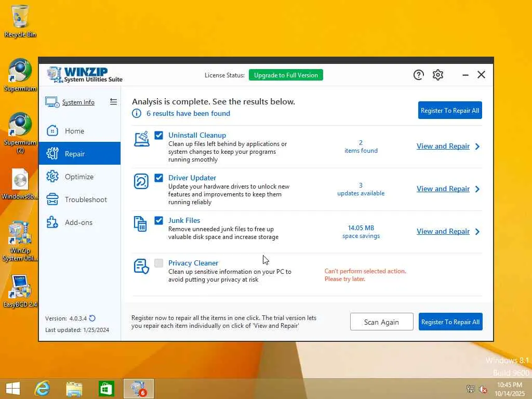Click the Scan Again button
This screenshot has width=532, height=399.
(381, 322)
